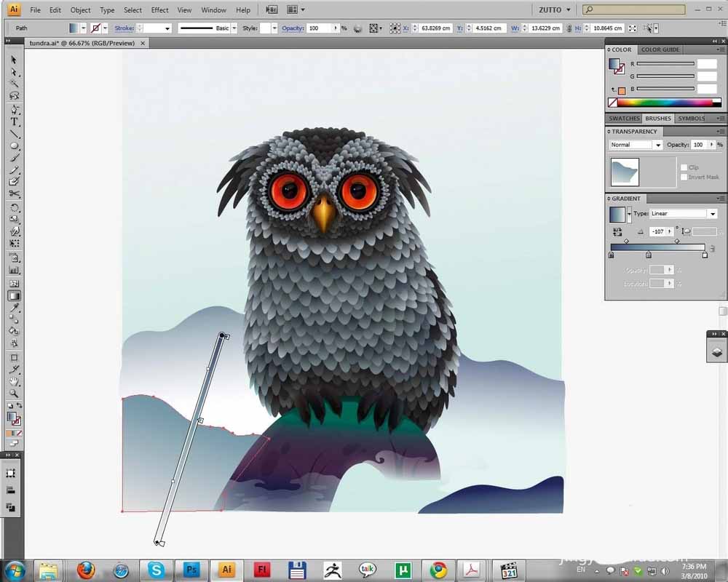728x582 pixels.
Task: Select the Artboard tool
Action: point(14,358)
